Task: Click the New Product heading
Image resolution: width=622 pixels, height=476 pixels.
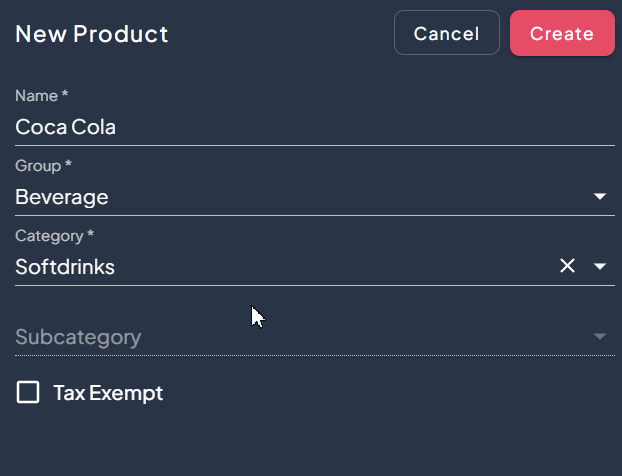Action: tap(92, 34)
